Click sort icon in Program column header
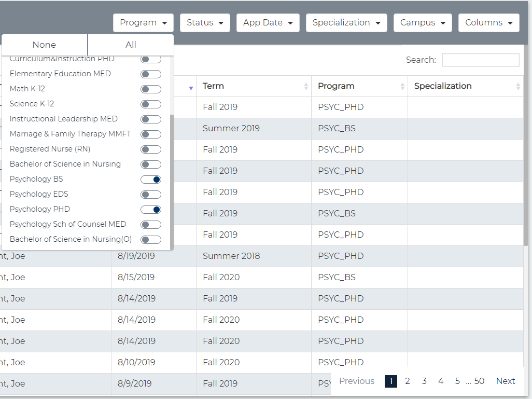Screen dimensions: 532x399 pyautogui.click(x=402, y=87)
